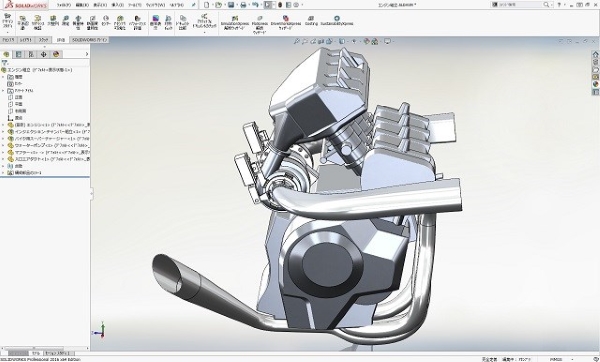600x362 pixels.
Task: Click the Assembly Visualization icon
Action: (x=120, y=23)
